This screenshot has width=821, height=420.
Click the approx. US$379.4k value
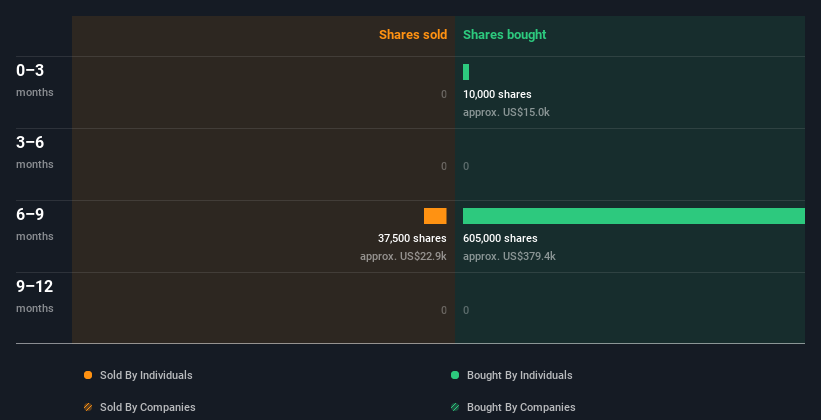click(509, 257)
